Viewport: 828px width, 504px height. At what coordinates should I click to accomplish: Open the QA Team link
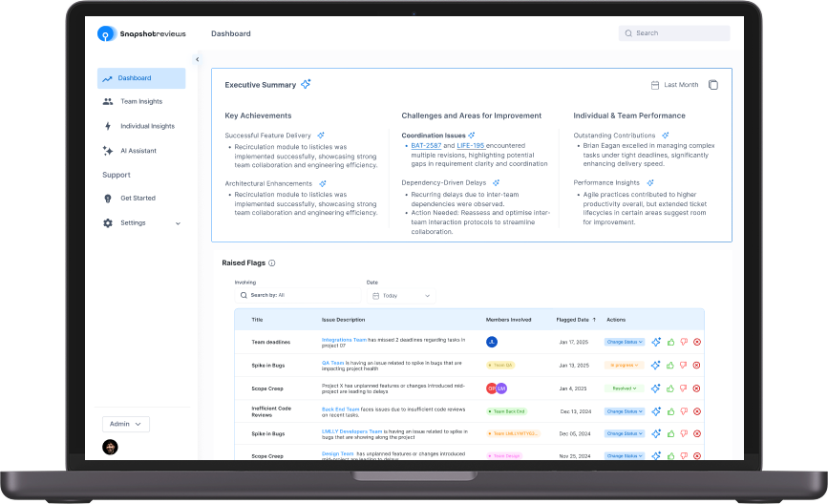click(x=332, y=363)
